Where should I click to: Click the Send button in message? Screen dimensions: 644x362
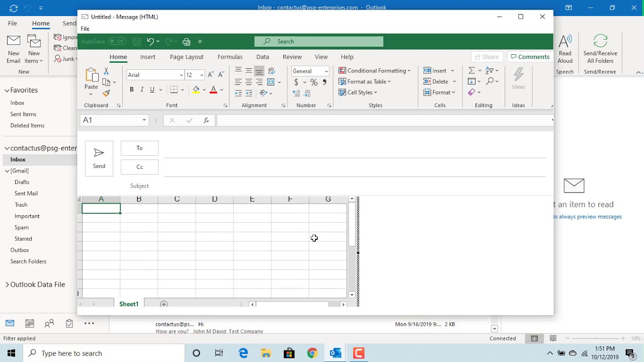point(99,158)
